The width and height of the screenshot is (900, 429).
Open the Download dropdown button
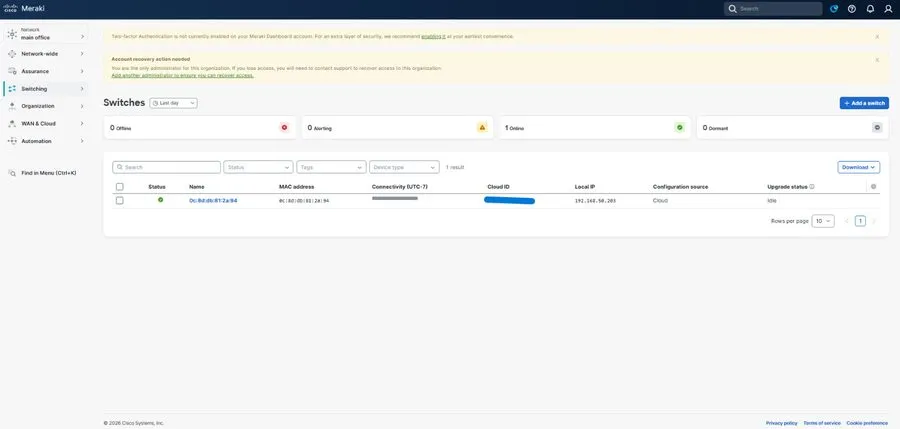click(859, 167)
